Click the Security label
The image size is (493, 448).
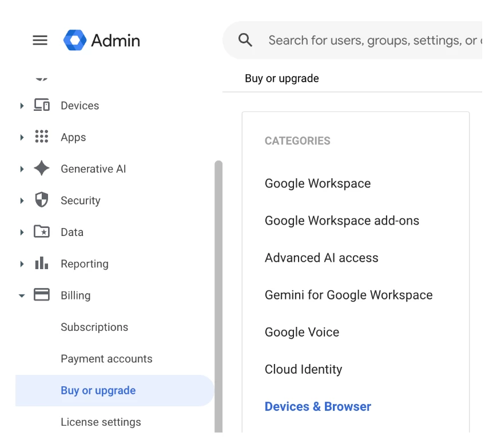81,201
